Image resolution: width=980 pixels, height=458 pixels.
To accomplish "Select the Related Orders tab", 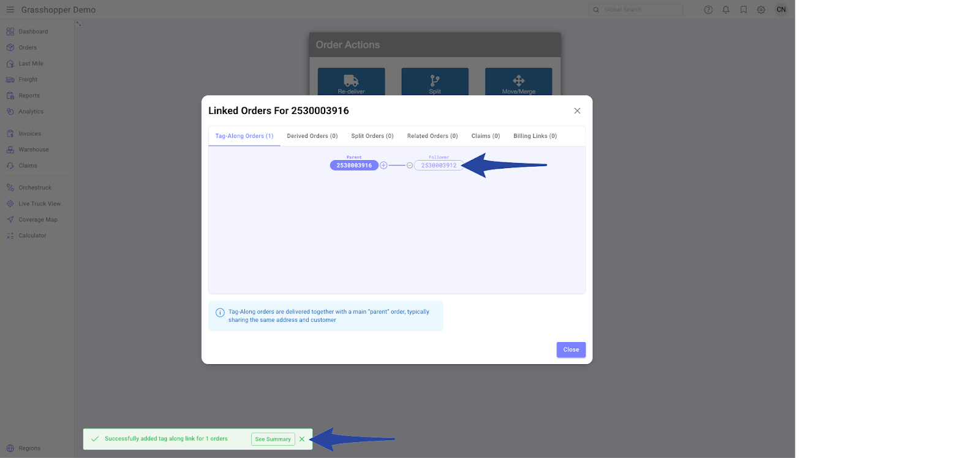I will (x=432, y=136).
